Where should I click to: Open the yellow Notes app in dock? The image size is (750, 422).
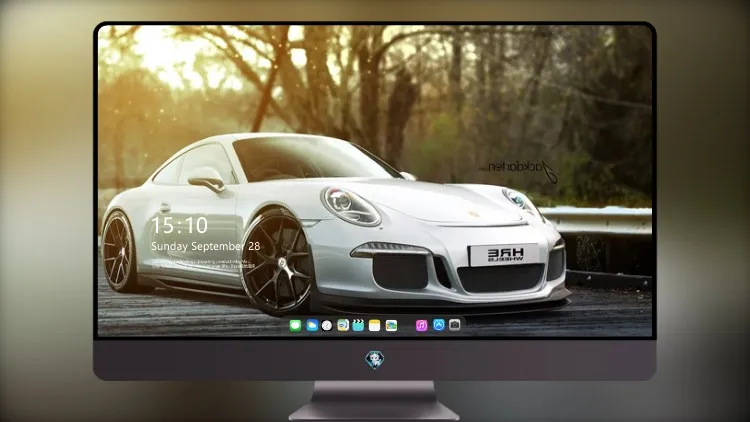click(x=375, y=325)
